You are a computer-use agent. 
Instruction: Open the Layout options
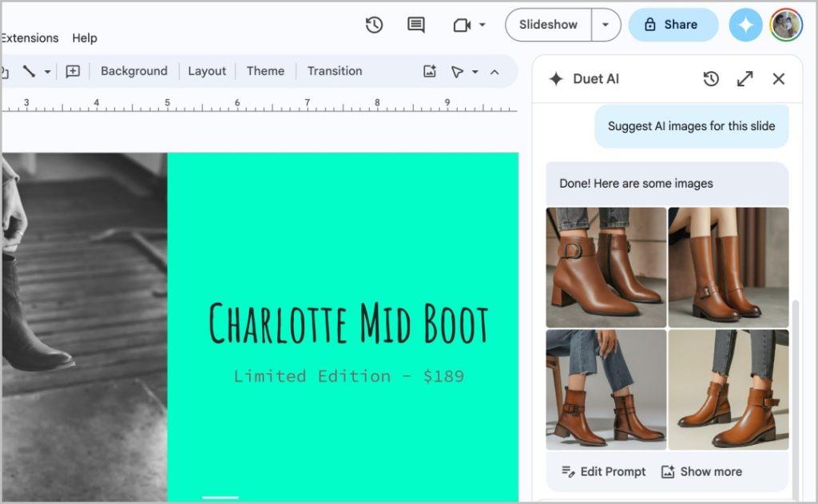(x=207, y=71)
